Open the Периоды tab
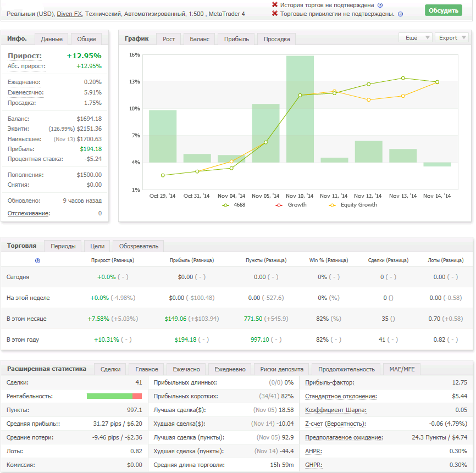The width and height of the screenshot is (476, 473). tap(63, 246)
